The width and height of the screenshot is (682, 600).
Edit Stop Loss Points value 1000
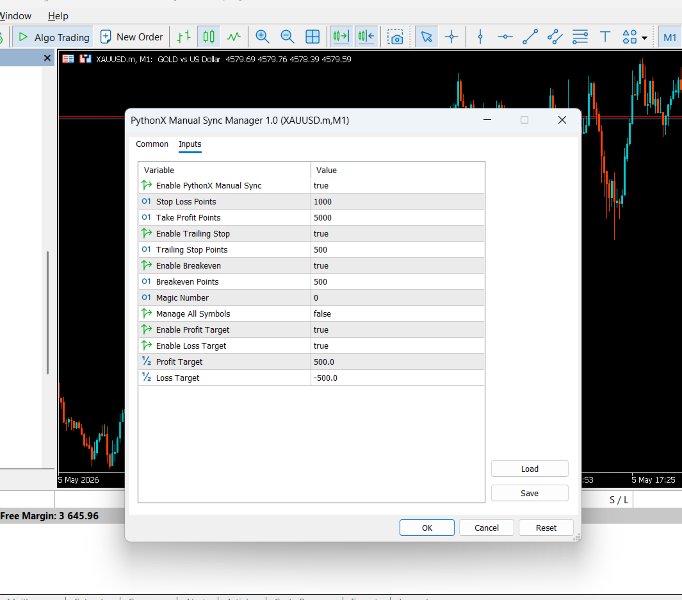[x=398, y=202]
